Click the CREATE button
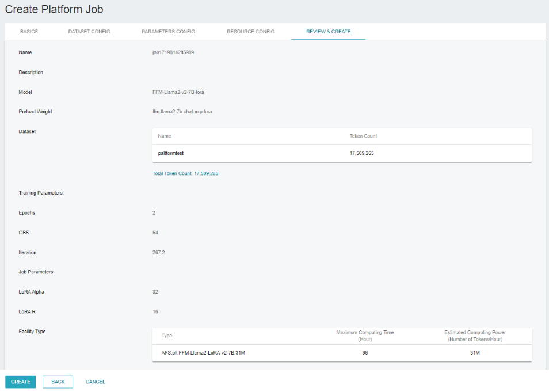 pos(20,382)
